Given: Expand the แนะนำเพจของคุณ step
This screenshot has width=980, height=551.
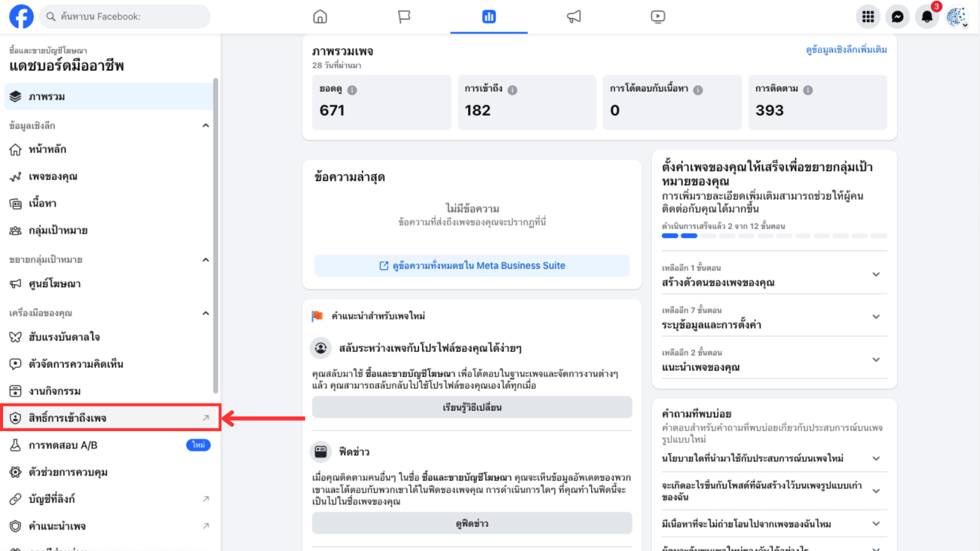Looking at the screenshot, I should point(876,360).
